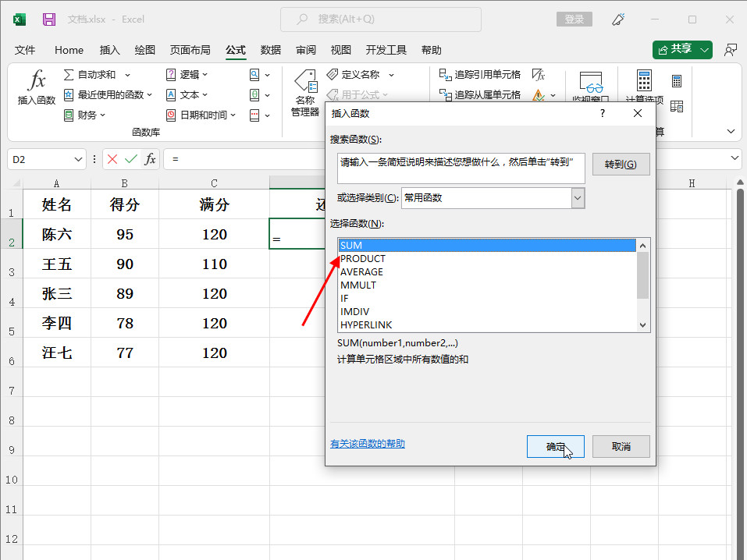The height and width of the screenshot is (560, 747).
Task: Click the save icon in title bar
Action: [x=48, y=19]
